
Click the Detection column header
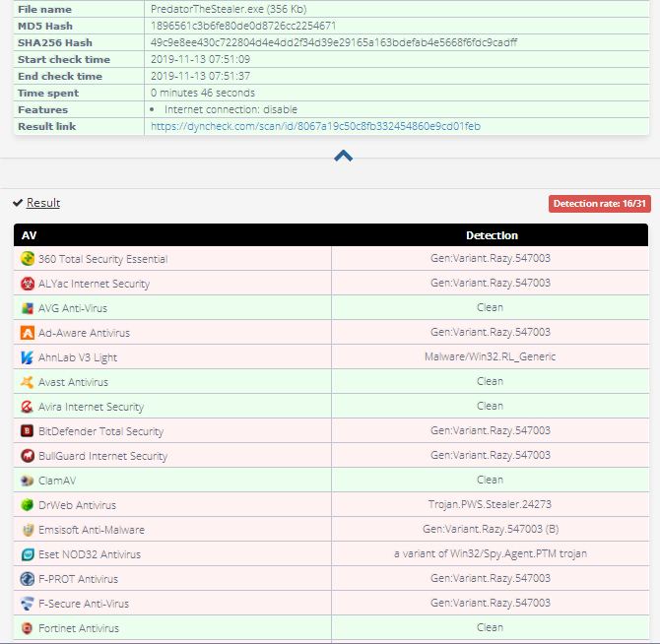click(x=492, y=235)
